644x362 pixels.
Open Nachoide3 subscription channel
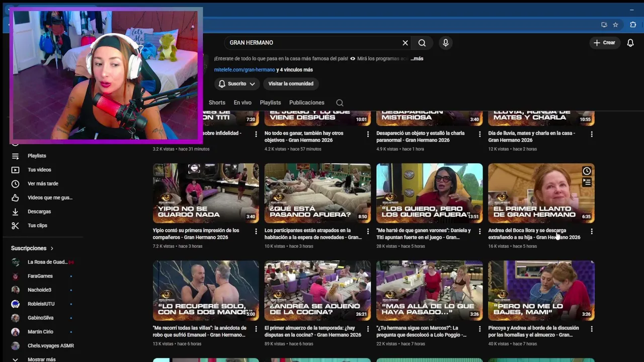(x=40, y=290)
